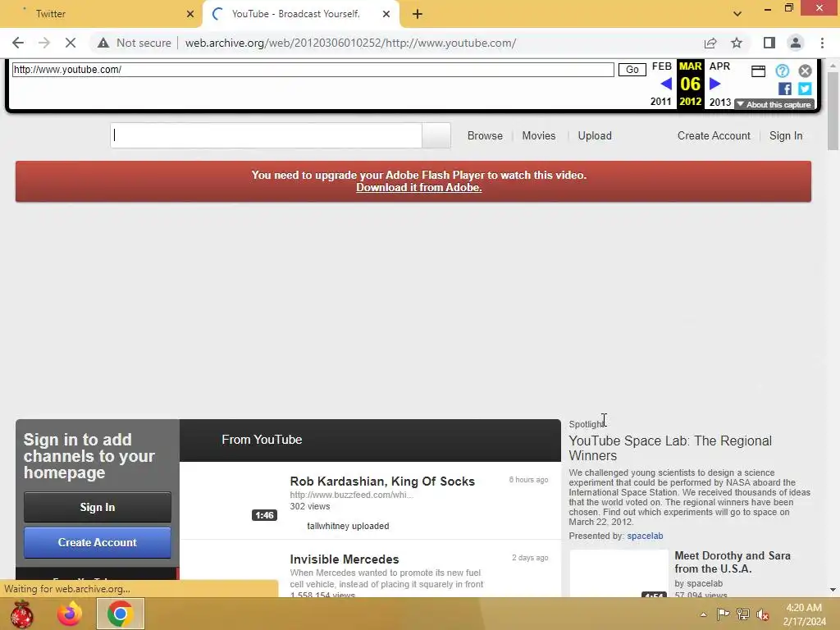
Task: Select the YouTube - Broadcast Yourself tab
Action: pyautogui.click(x=300, y=14)
